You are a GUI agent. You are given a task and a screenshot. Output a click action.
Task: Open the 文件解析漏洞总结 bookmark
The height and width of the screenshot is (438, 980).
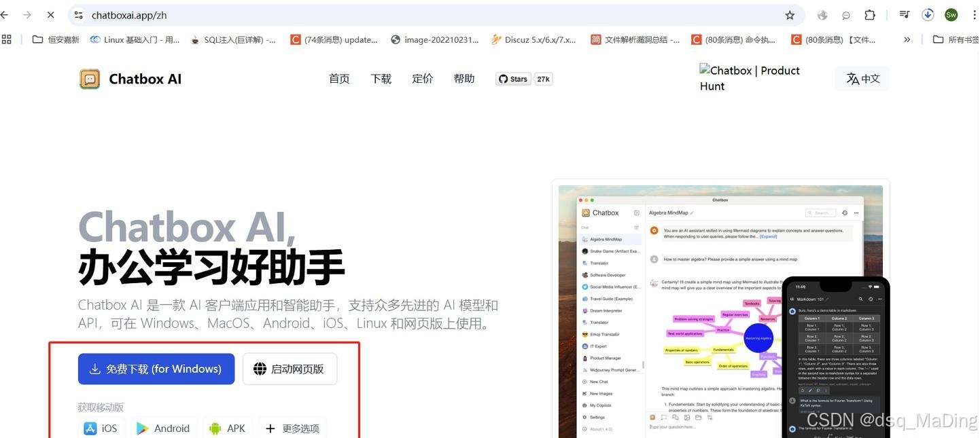tap(635, 39)
